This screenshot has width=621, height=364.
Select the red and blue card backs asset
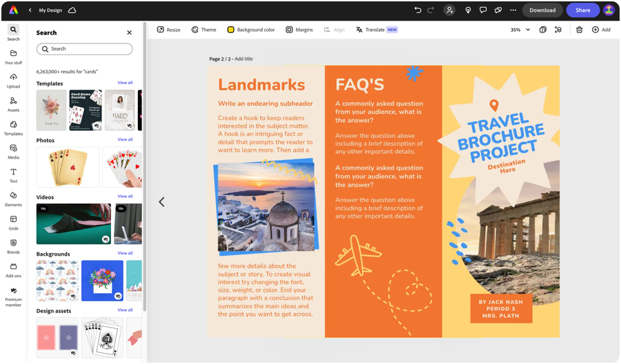[57, 338]
